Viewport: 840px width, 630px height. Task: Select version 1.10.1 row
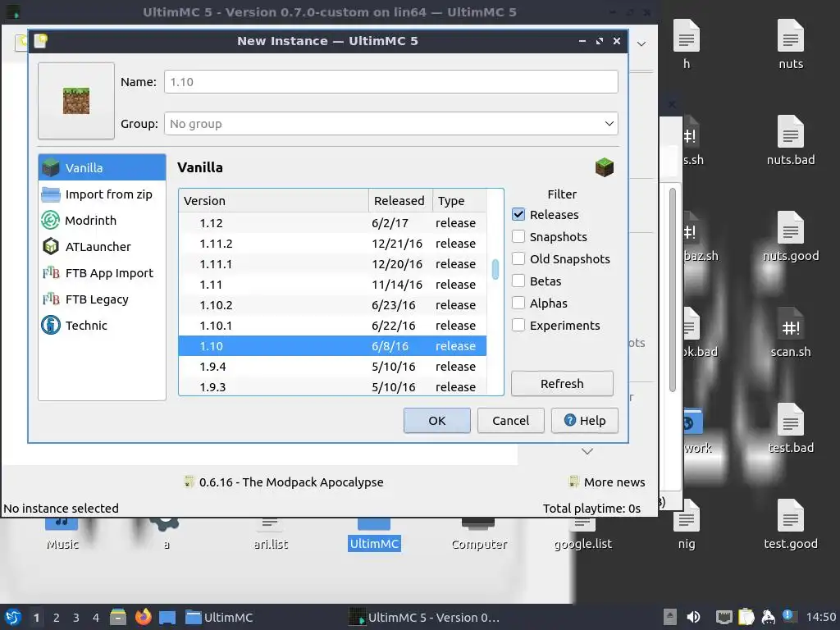pyautogui.click(x=333, y=325)
